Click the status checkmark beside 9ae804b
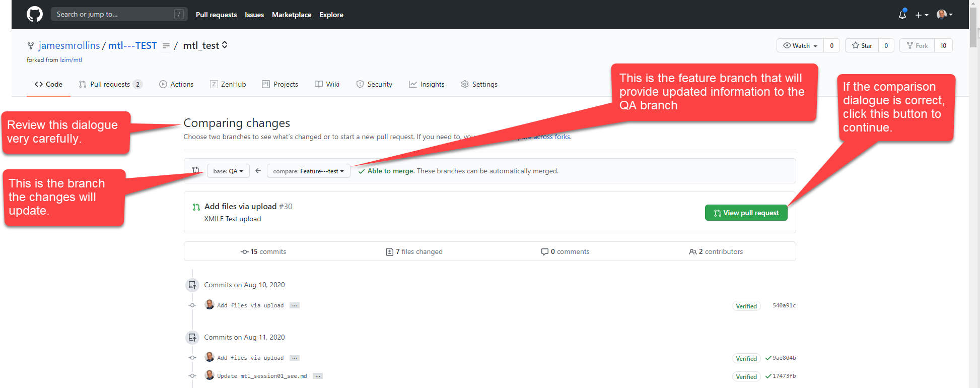The image size is (980, 388). pos(768,358)
